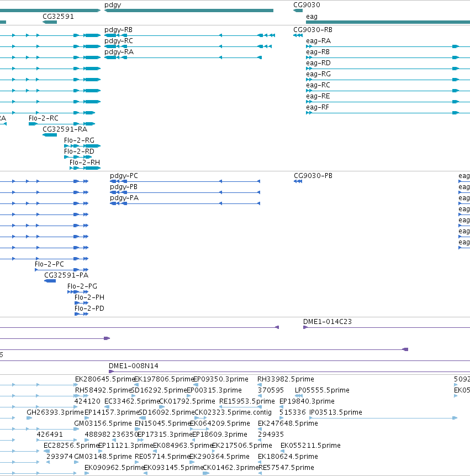Select the LP05555.5prime EST label
This screenshot has height=476, width=470.
click(322, 390)
